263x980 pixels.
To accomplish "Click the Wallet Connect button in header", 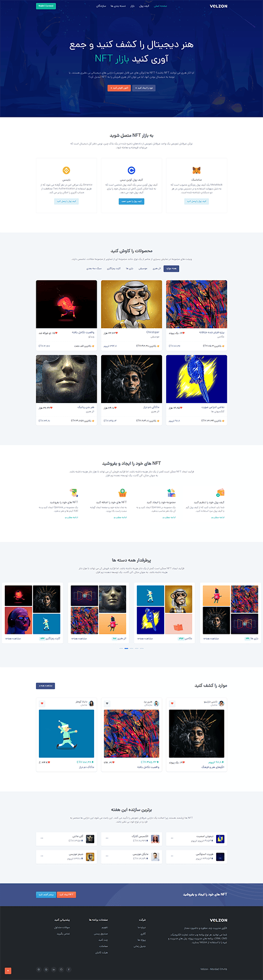I will tap(46, 6).
